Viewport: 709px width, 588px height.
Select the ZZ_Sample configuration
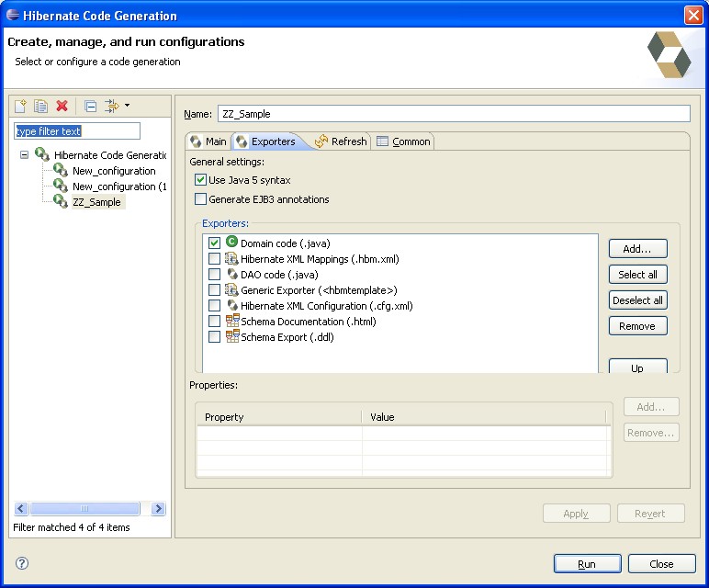[96, 202]
